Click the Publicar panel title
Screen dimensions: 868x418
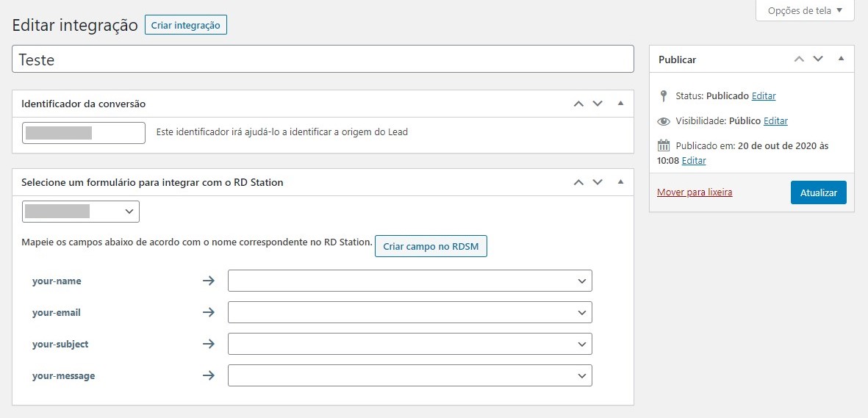(x=677, y=60)
